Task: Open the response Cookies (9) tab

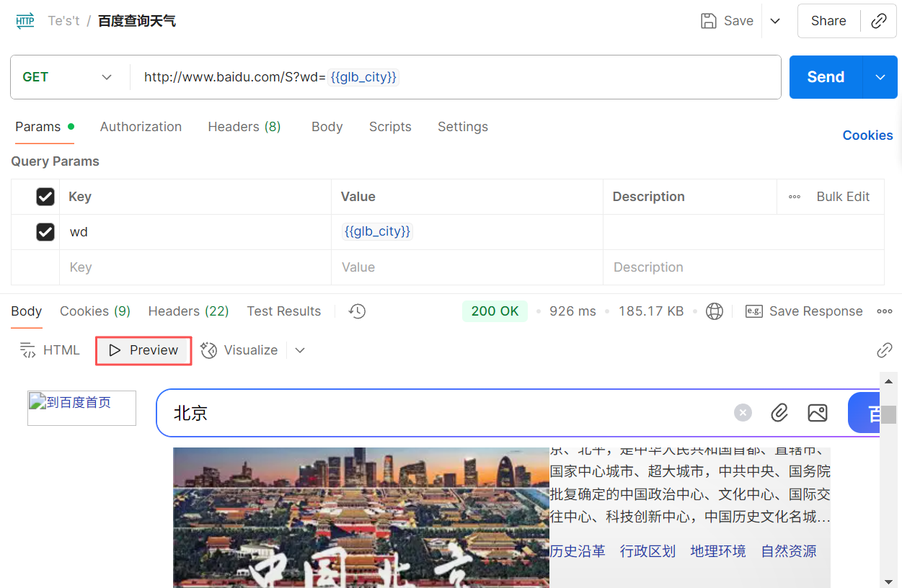Action: (x=95, y=311)
